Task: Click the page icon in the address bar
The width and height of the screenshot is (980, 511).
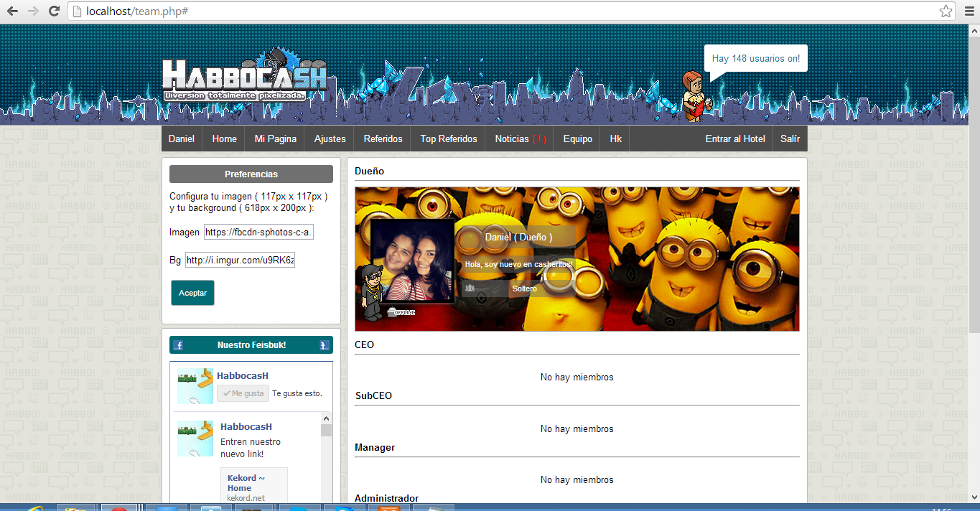Action: (x=78, y=11)
